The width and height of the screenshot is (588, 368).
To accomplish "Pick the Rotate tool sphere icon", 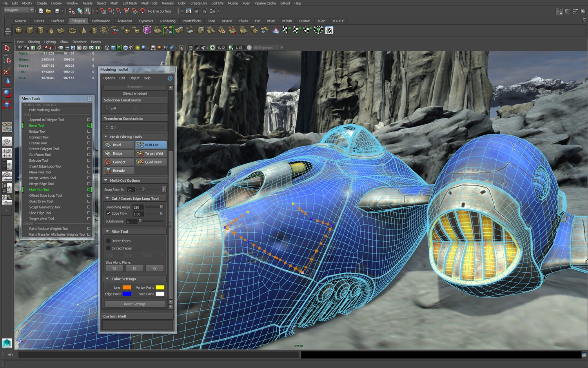I will 7,93.
